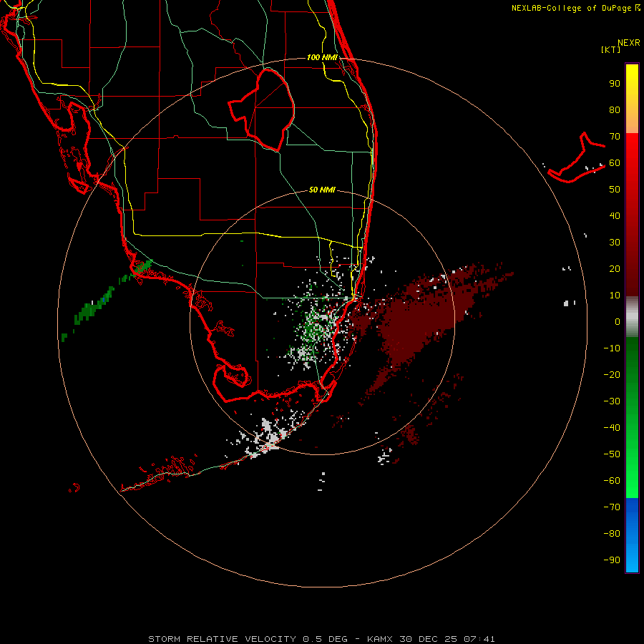The width and height of the screenshot is (644, 644).
Task: Click the STORM RELATIVE VELOCITY caption text
Action: tap(222, 639)
